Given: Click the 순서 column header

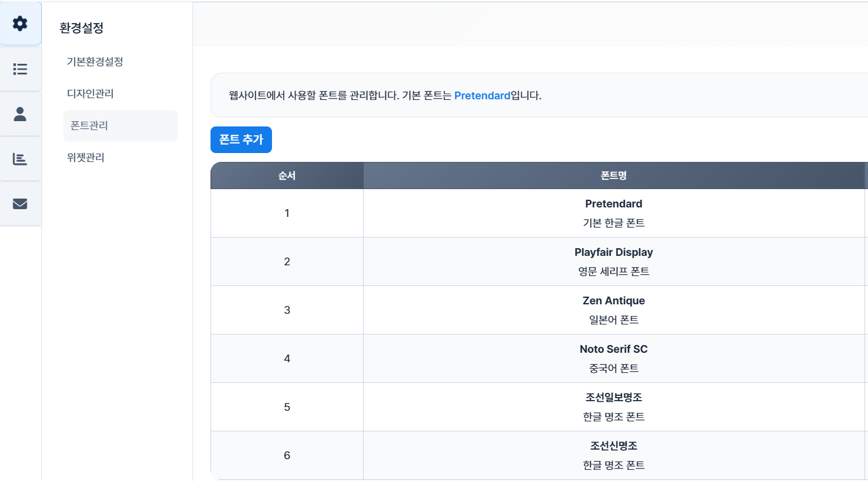Looking at the screenshot, I should click(x=287, y=175).
